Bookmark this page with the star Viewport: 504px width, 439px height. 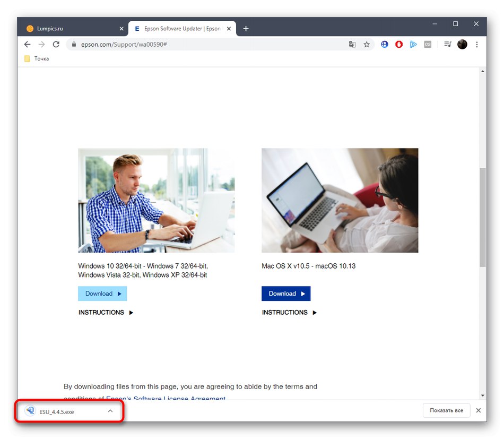click(367, 45)
